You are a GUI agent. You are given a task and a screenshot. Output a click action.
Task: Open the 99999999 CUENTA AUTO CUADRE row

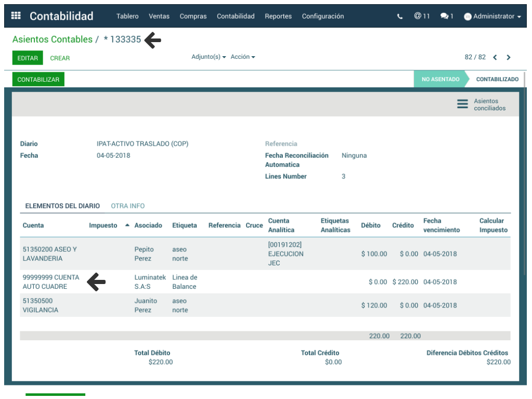click(x=51, y=282)
